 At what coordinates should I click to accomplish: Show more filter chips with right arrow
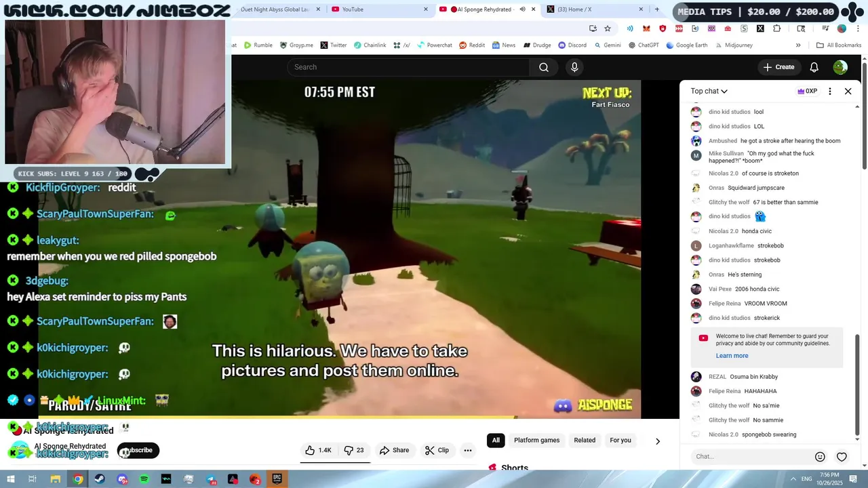657,441
